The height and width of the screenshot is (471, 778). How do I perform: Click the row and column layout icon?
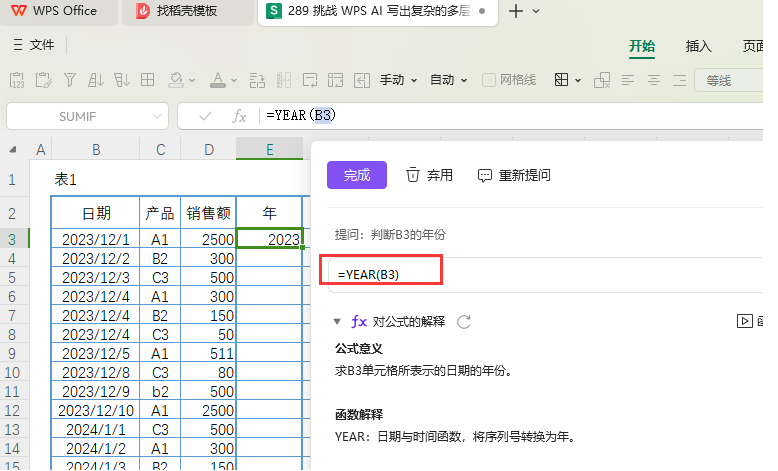335,80
